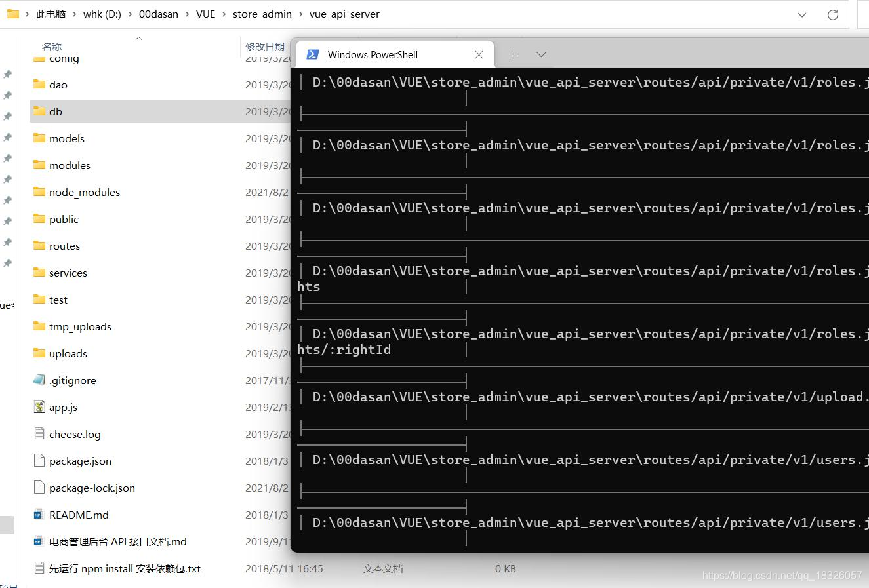This screenshot has height=588, width=869.
Task: Navigate to whk (D:) in the breadcrumb
Action: (x=102, y=14)
